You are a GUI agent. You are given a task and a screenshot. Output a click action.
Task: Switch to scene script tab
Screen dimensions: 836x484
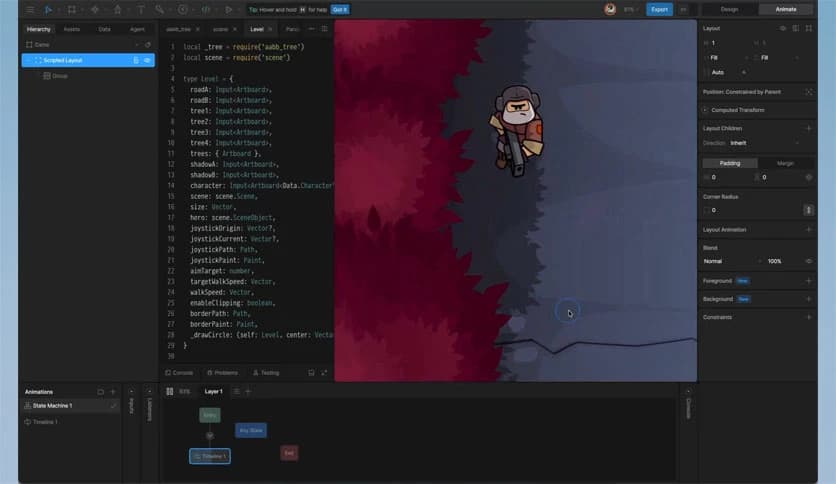tap(220, 29)
